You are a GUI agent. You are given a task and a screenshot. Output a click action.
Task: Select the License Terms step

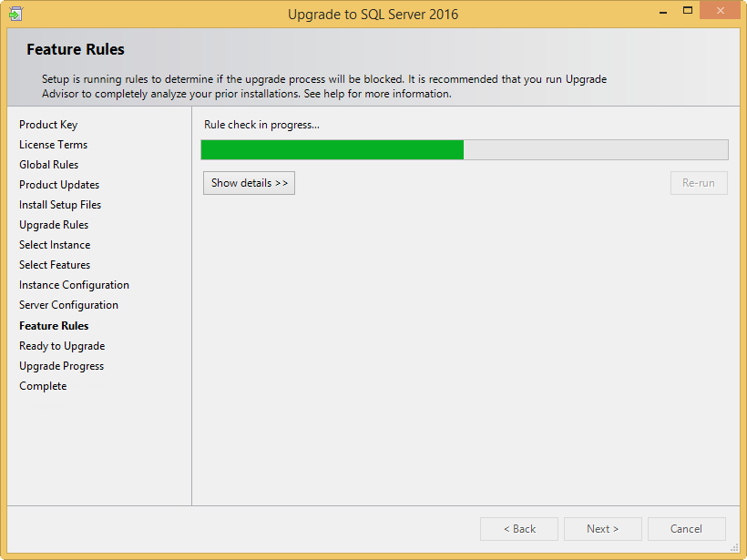54,145
